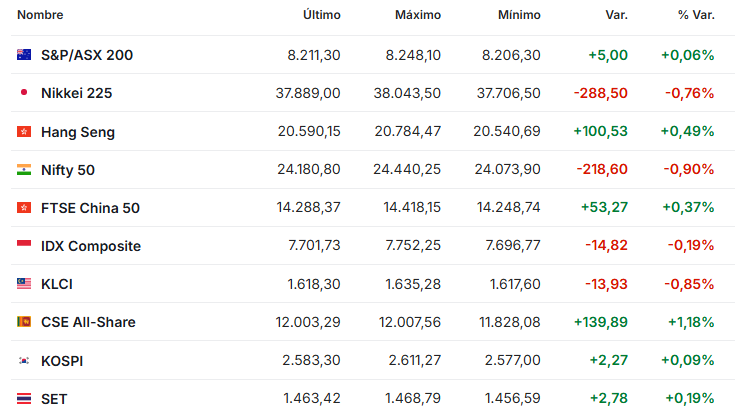Sort table by Último column header

point(322,15)
